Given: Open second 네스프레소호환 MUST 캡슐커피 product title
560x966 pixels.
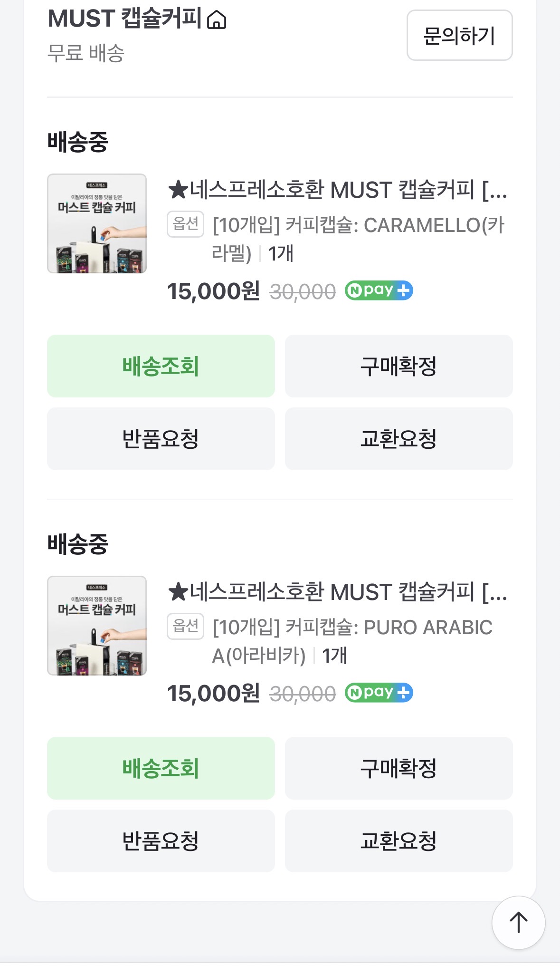Looking at the screenshot, I should pos(338,592).
